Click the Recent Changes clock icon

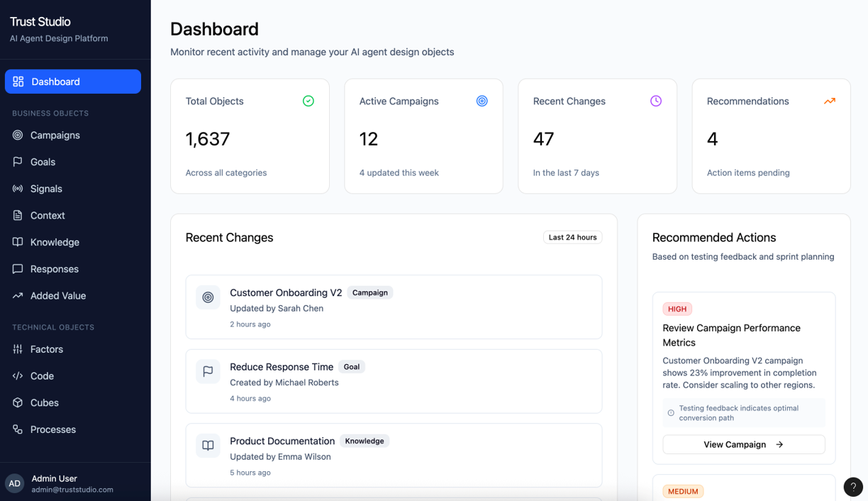point(656,101)
